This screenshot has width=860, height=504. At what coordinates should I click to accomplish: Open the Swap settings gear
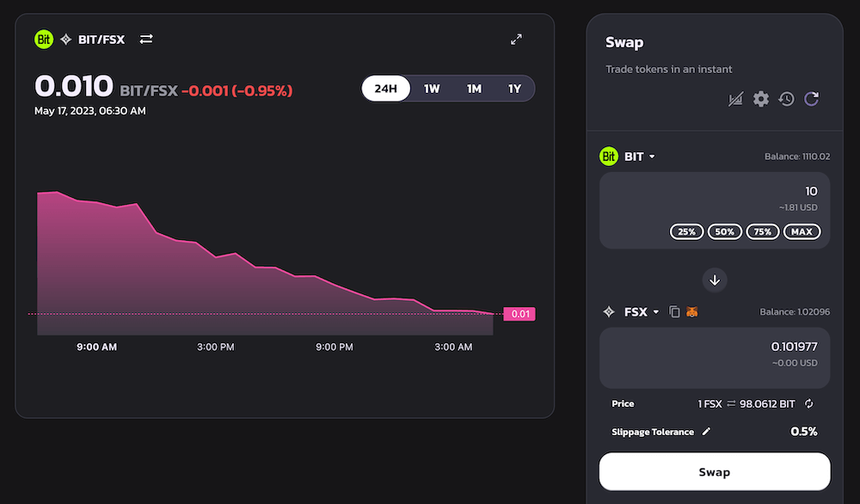point(760,99)
